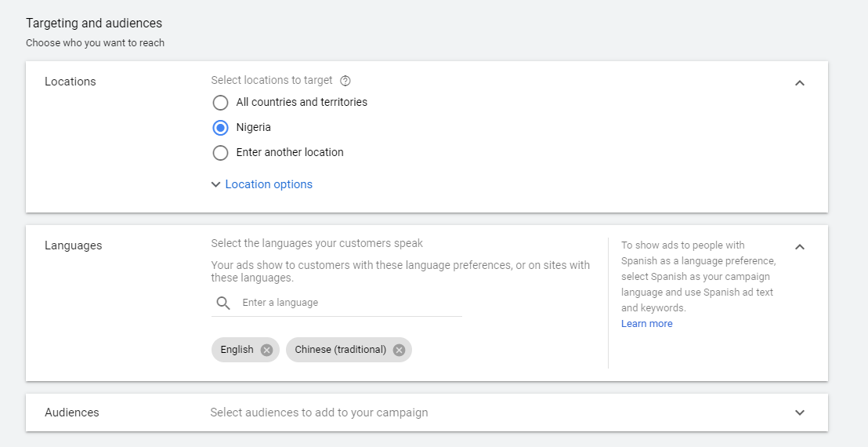This screenshot has height=447, width=868.
Task: Click the Languages section title
Action: click(73, 245)
